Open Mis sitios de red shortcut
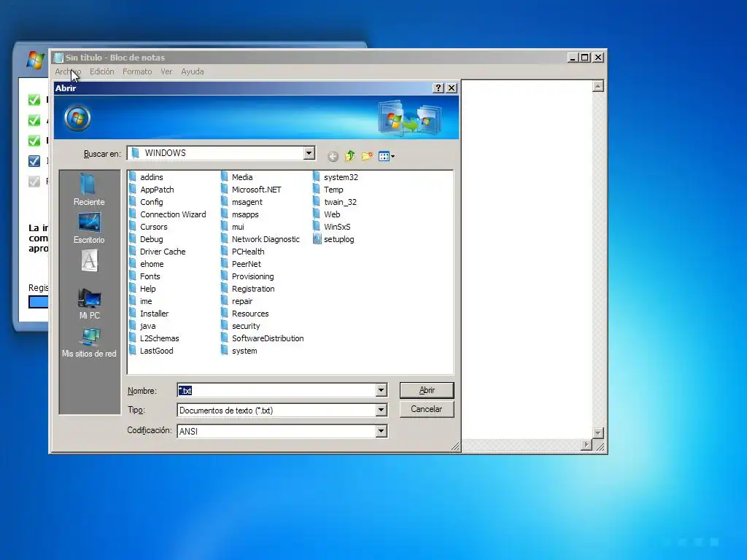747x560 pixels. 89,343
